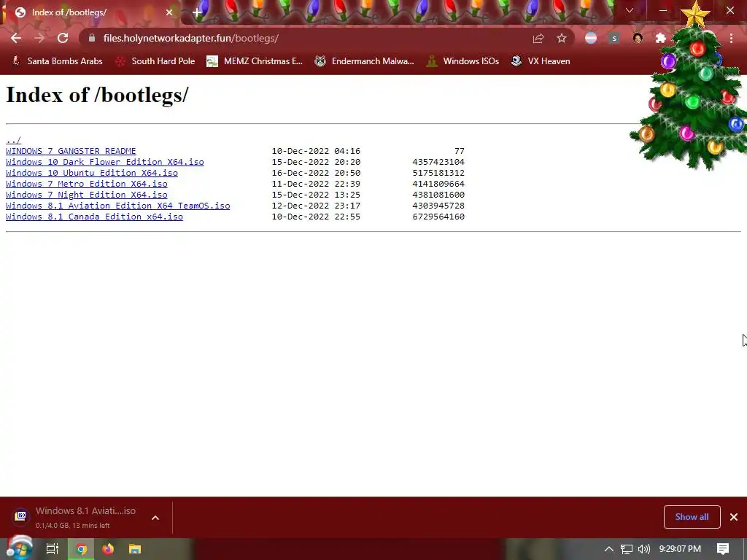747x560 pixels.
Task: Open 'Windows ISOs' bookmark
Action: (462, 61)
